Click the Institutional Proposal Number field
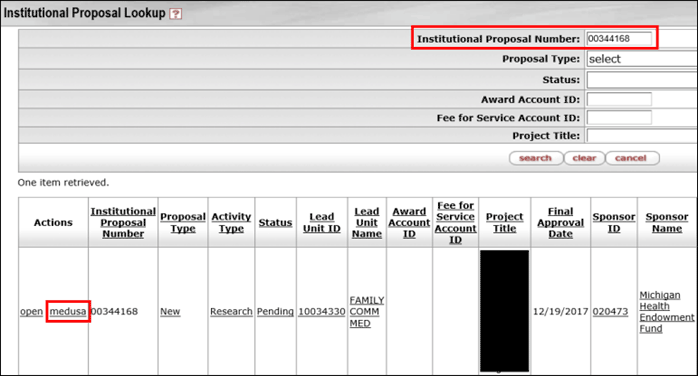698x376 pixels. pyautogui.click(x=619, y=39)
